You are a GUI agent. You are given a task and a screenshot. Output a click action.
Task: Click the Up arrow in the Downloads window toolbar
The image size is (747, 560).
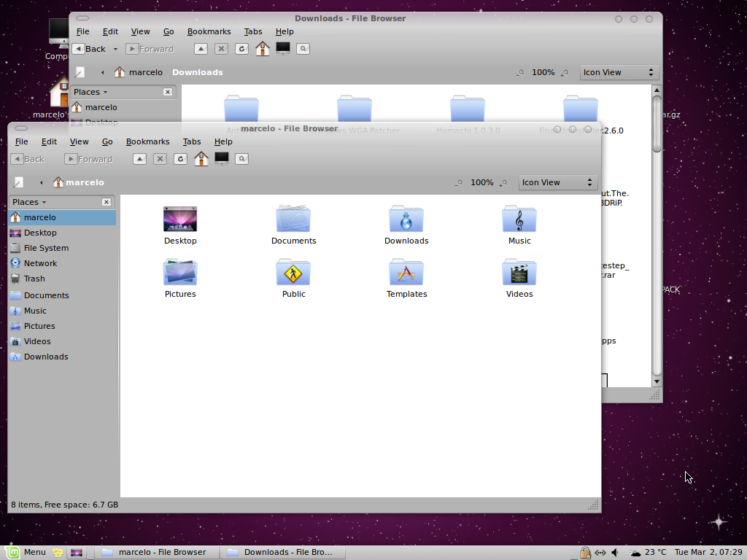201,49
